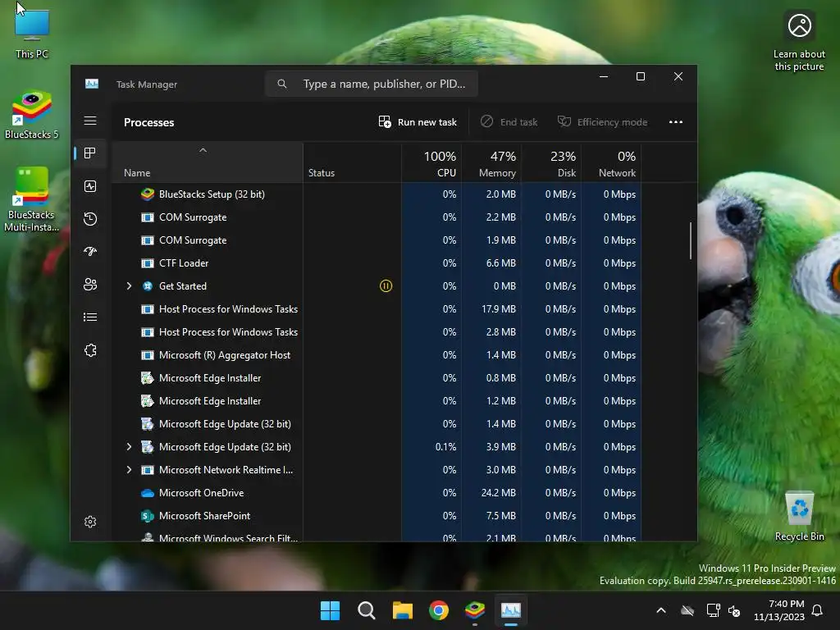Click Run new task button
This screenshot has height=630, width=840.
(418, 122)
